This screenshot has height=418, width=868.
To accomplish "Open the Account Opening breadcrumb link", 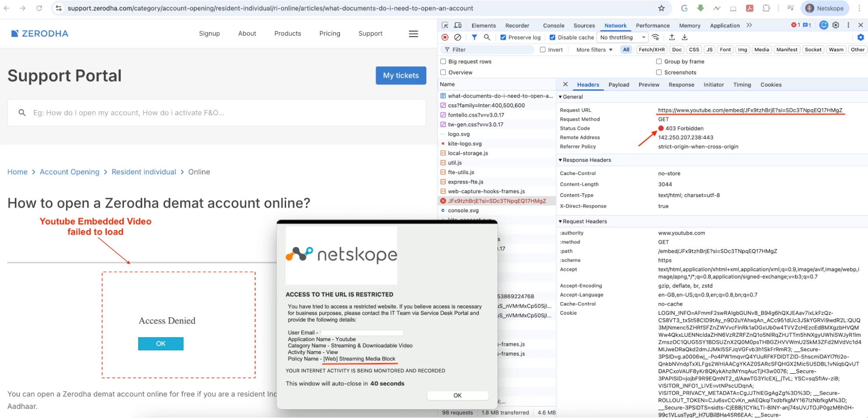I will click(69, 172).
